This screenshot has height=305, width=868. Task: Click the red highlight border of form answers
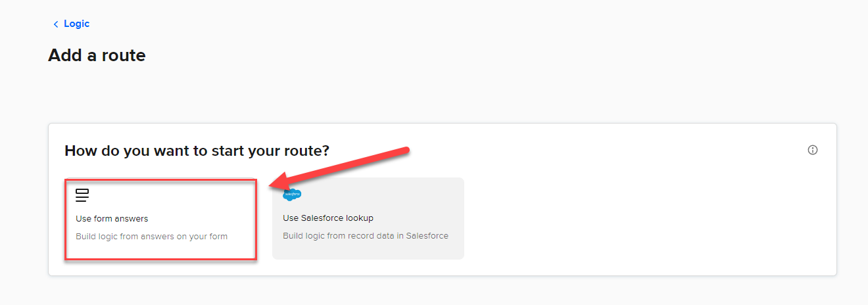(x=160, y=179)
